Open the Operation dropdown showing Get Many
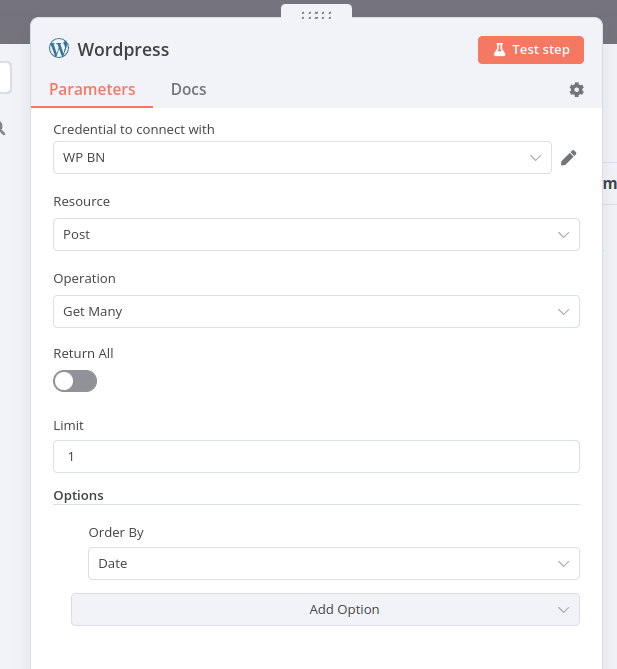This screenshot has height=669, width=617. coord(316,311)
